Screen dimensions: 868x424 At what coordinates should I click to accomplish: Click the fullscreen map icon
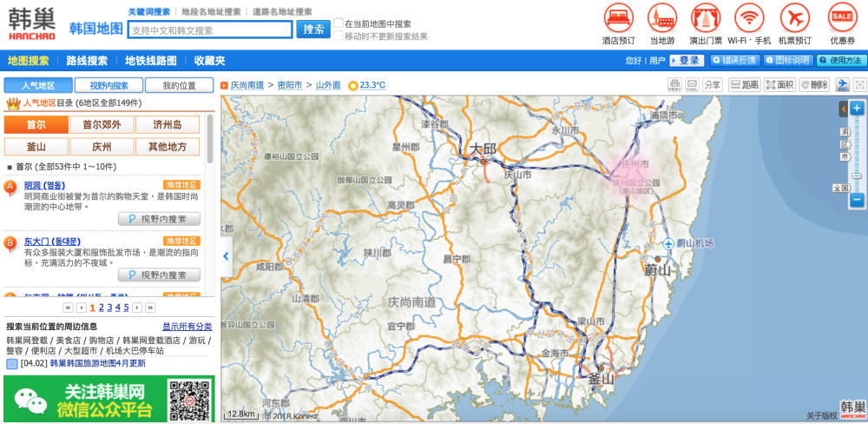click(859, 85)
